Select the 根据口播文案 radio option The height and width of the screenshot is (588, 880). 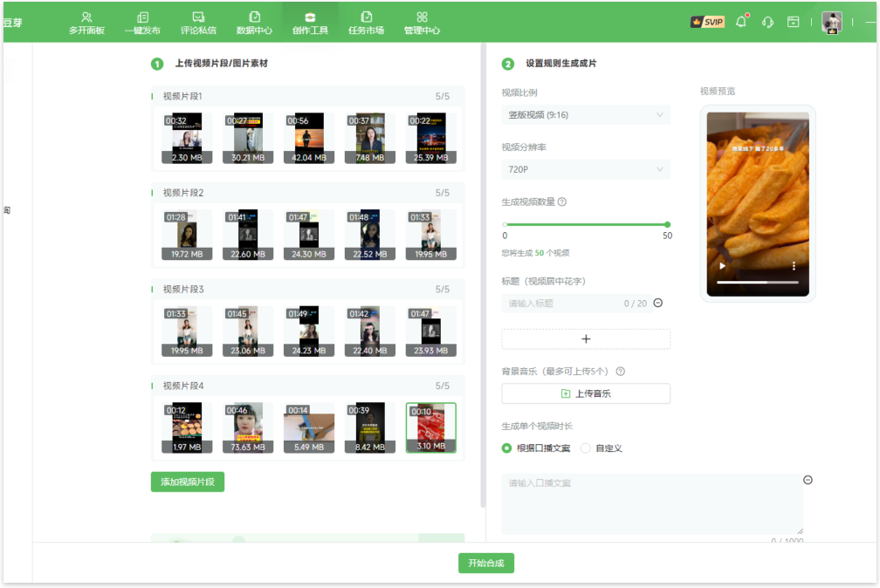click(x=507, y=448)
